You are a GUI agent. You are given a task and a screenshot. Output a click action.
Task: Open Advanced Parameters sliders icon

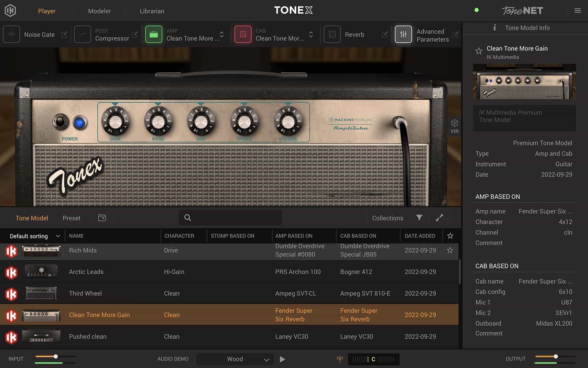coord(403,34)
